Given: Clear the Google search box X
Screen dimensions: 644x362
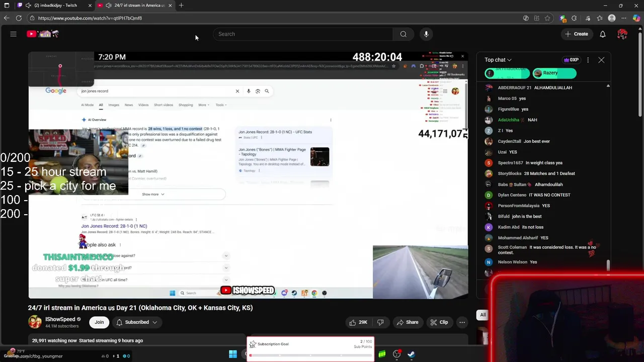Looking at the screenshot, I should [x=237, y=91].
